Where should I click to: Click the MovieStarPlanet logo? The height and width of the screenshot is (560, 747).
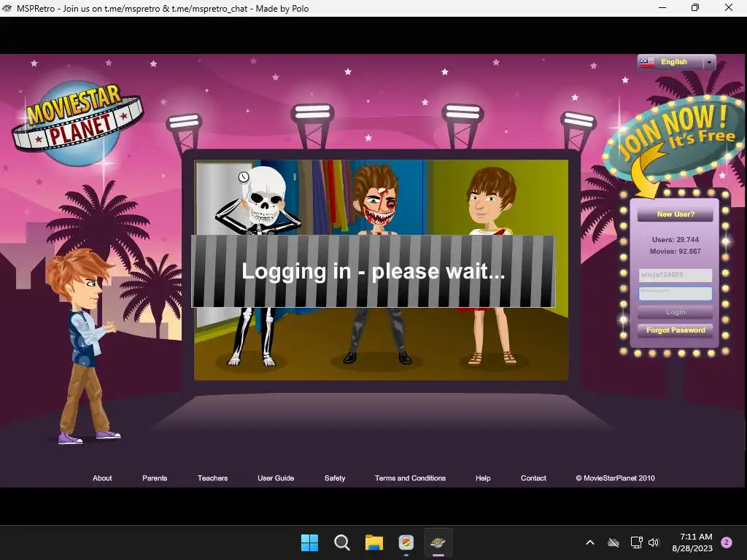coord(77,122)
